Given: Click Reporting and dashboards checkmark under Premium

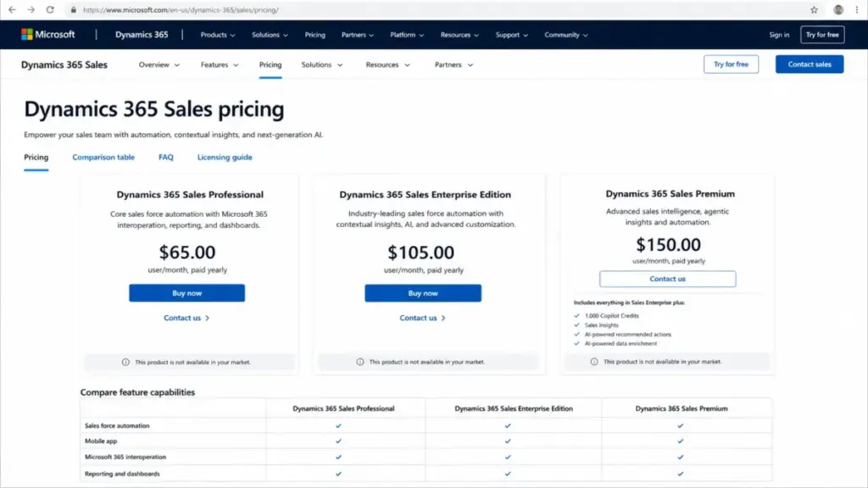Looking at the screenshot, I should click(681, 474).
